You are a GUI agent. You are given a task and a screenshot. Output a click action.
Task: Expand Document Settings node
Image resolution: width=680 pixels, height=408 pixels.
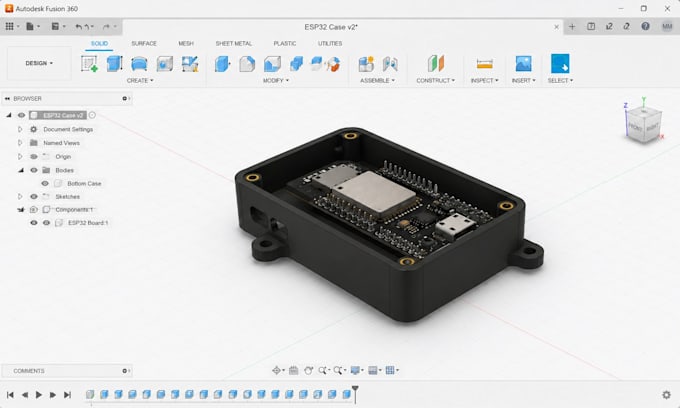point(20,129)
